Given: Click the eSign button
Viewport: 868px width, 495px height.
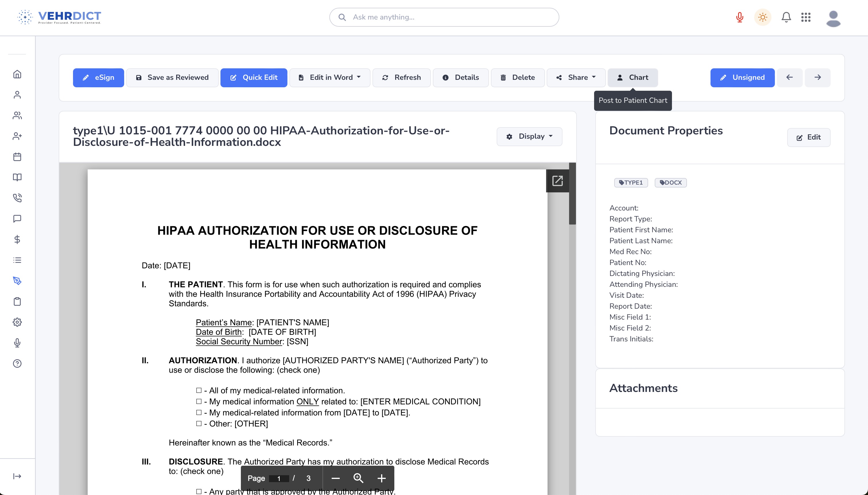Looking at the screenshot, I should click(98, 78).
